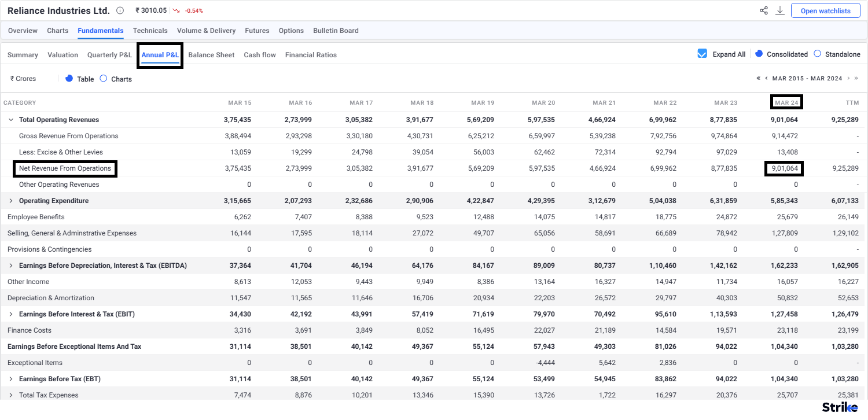Click the 1,62,233 EBITDA value for MAR 24
Viewport: 868px width, 420px height.
click(785, 266)
